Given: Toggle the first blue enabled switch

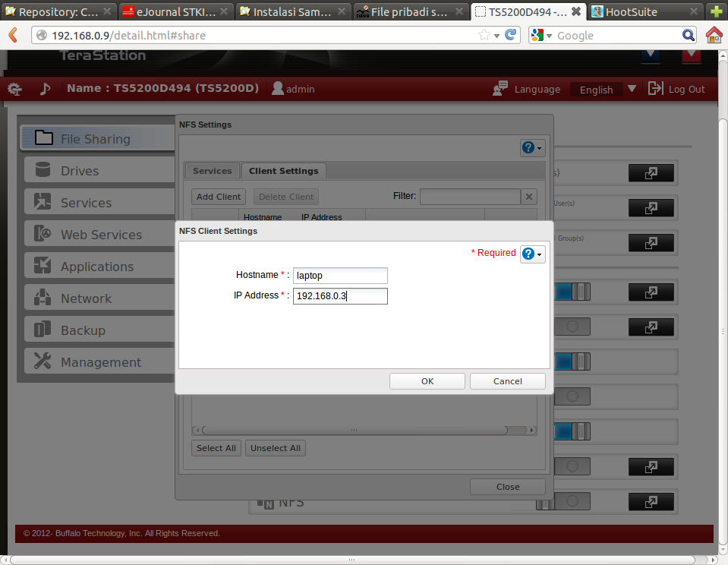Looking at the screenshot, I should (x=572, y=292).
